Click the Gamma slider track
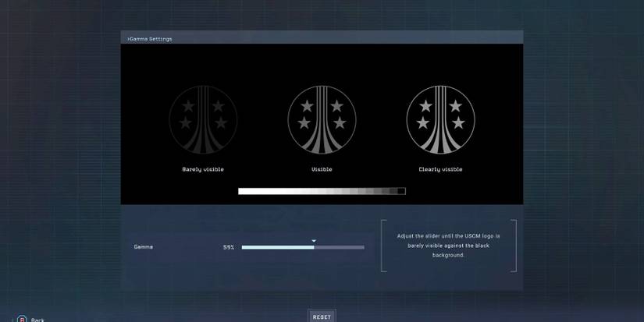644x322 pixels. coord(303,247)
